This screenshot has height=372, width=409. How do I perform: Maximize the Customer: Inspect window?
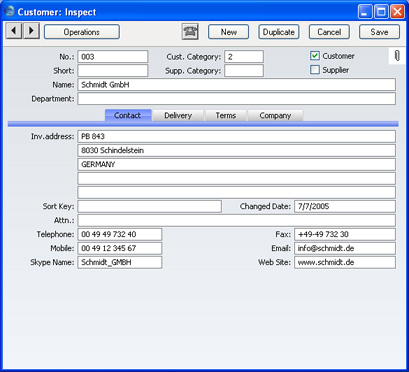pos(381,12)
